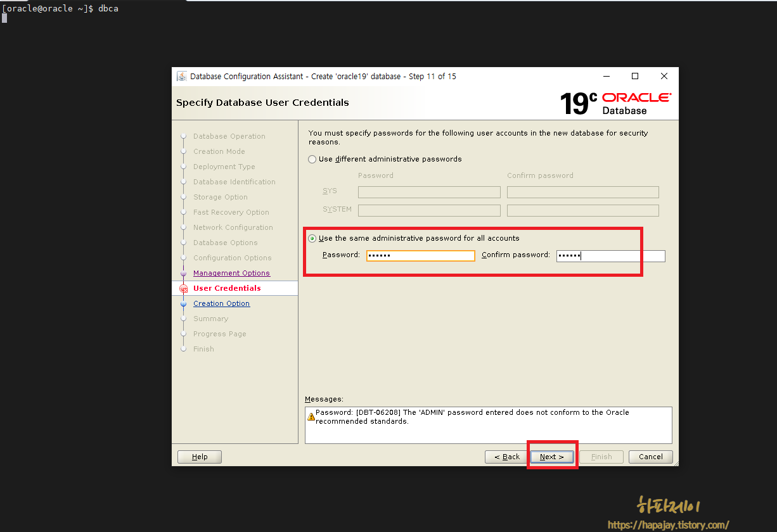
Task: Click the SYSTEM password field
Action: 429,210
